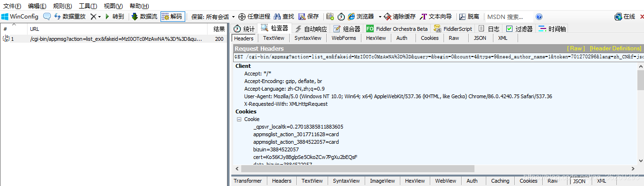
Task: Open the 规则(R) menu
Action: [x=62, y=6]
